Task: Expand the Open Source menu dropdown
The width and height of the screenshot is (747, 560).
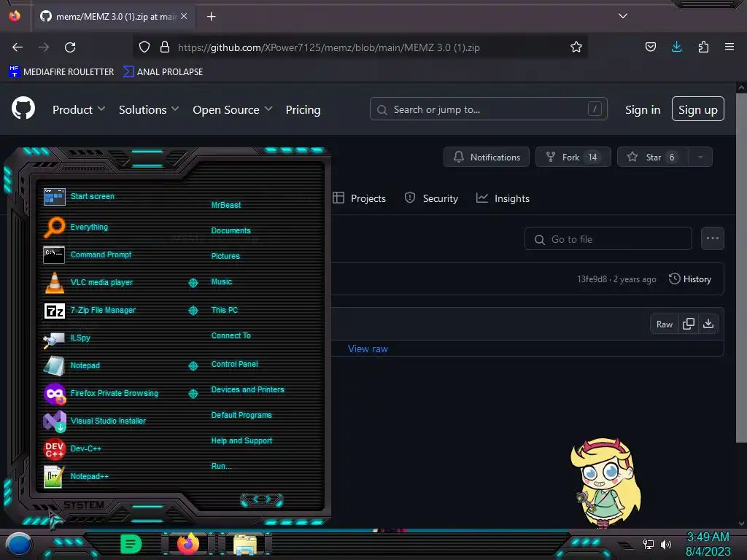Action: click(233, 109)
